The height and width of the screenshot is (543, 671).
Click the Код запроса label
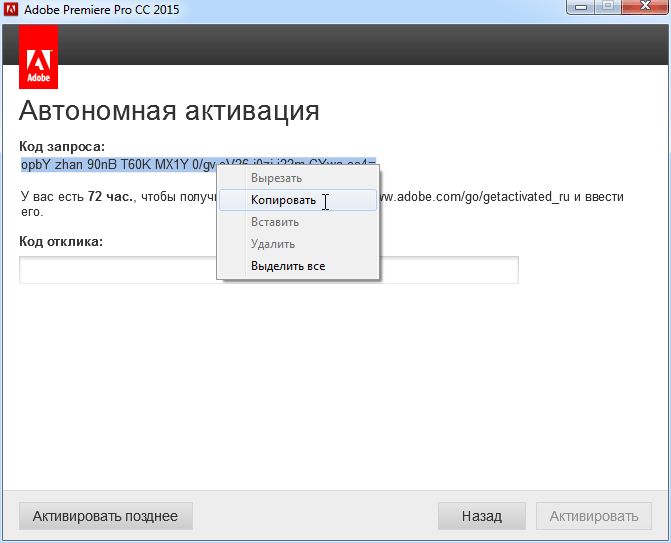(62, 147)
